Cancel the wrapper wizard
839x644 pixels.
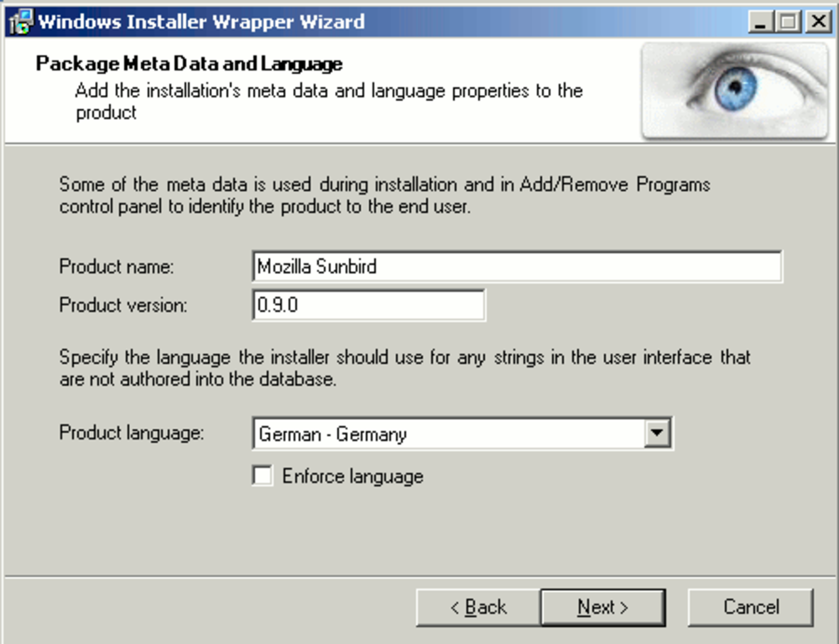tap(751, 607)
